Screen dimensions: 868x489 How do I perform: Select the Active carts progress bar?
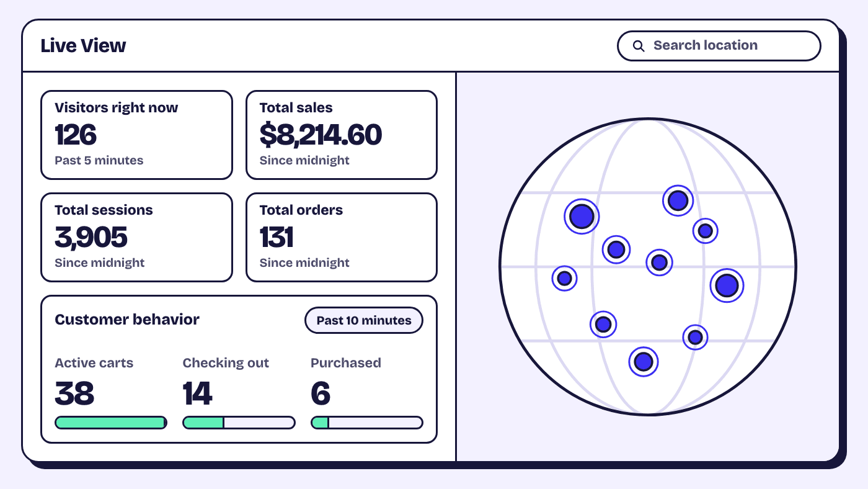[111, 423]
